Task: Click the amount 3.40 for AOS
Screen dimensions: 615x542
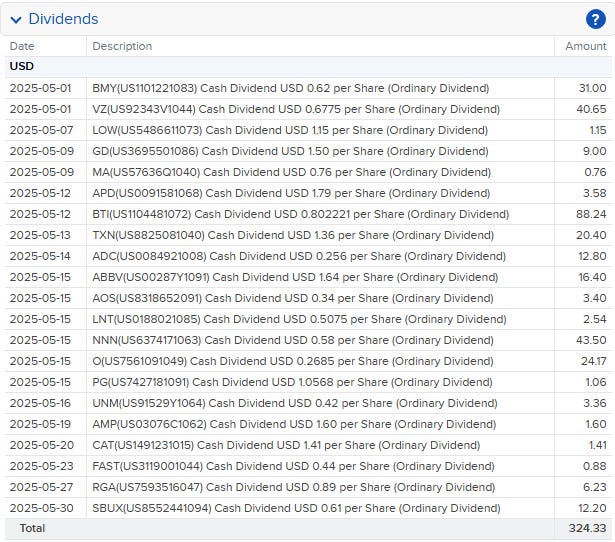Action: pyautogui.click(x=595, y=298)
